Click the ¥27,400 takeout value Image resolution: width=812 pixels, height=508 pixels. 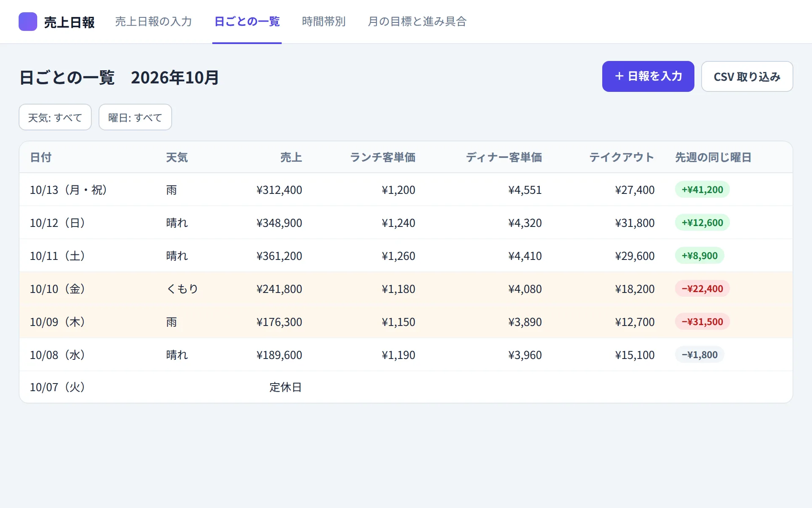point(635,190)
